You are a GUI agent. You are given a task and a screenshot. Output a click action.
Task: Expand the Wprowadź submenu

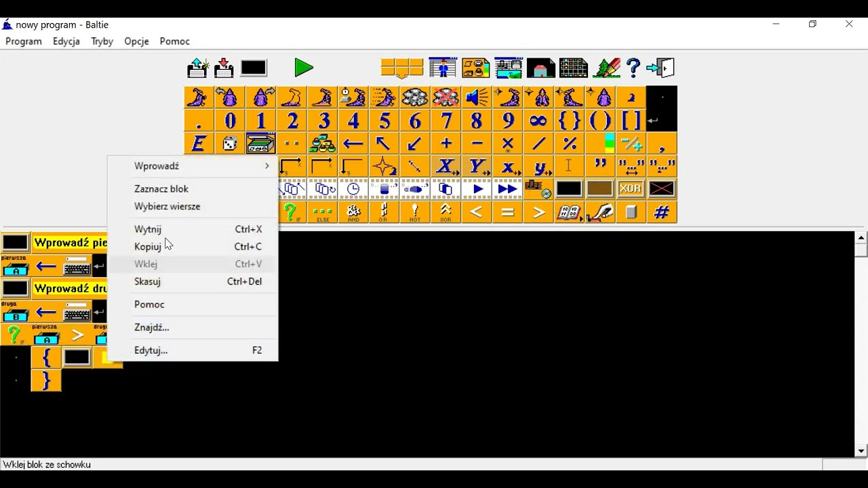point(193,166)
